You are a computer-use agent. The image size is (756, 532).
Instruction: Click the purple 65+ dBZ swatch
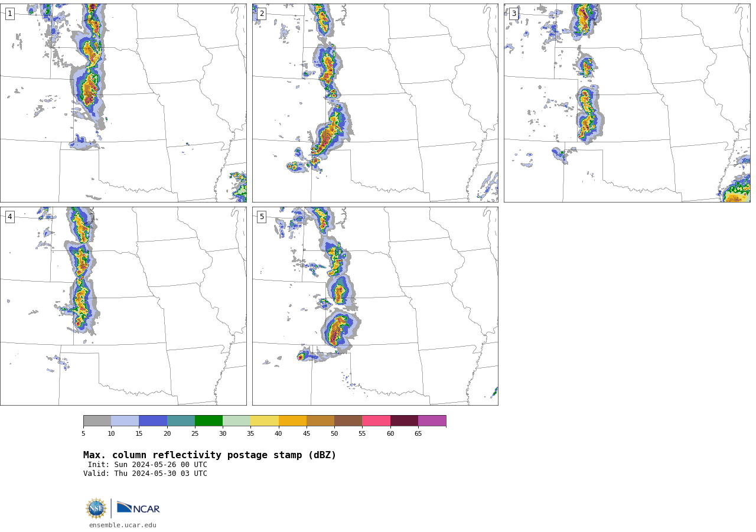pos(432,420)
